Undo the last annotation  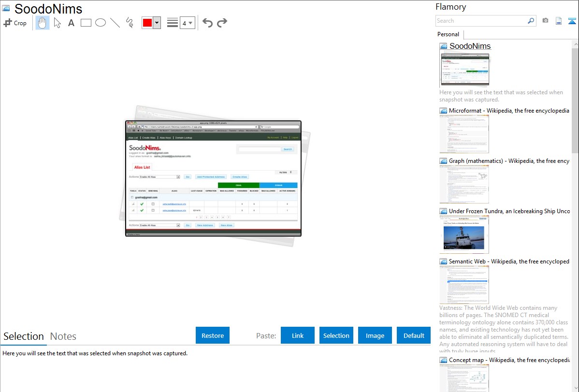click(x=207, y=23)
